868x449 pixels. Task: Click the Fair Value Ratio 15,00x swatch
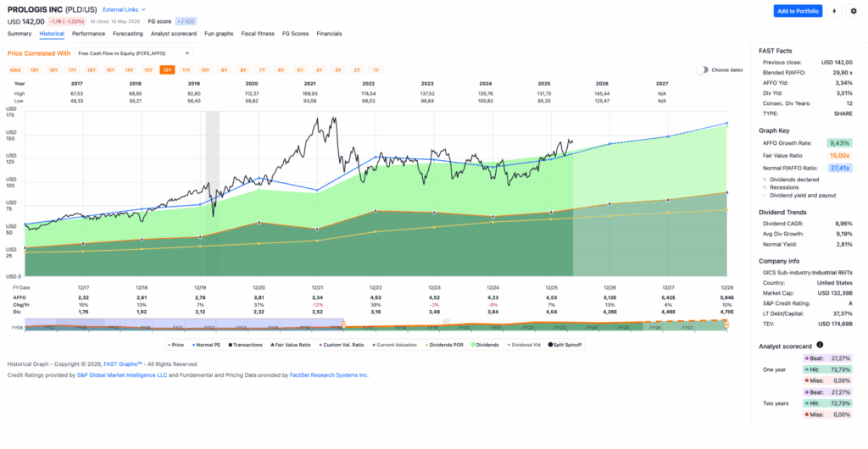(x=838, y=155)
